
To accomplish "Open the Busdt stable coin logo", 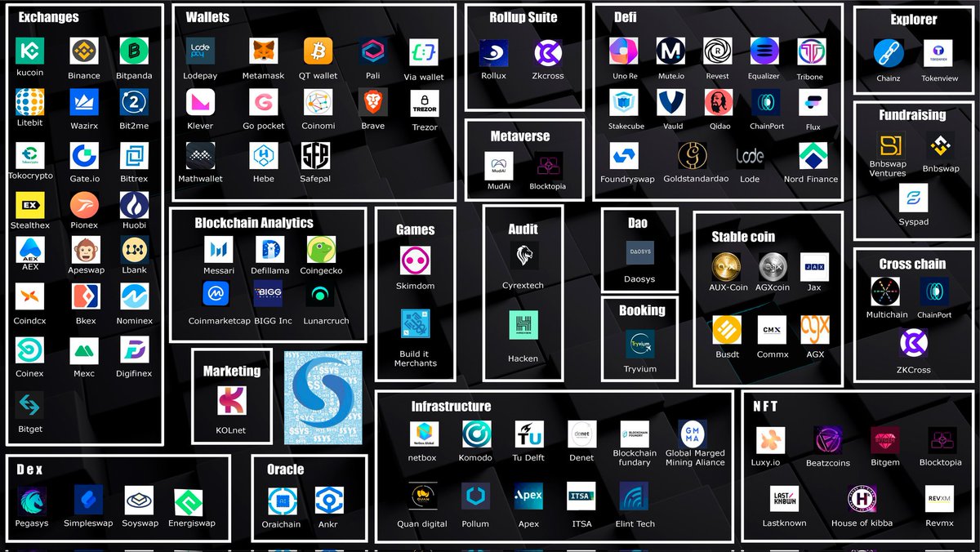I will pyautogui.click(x=727, y=331).
